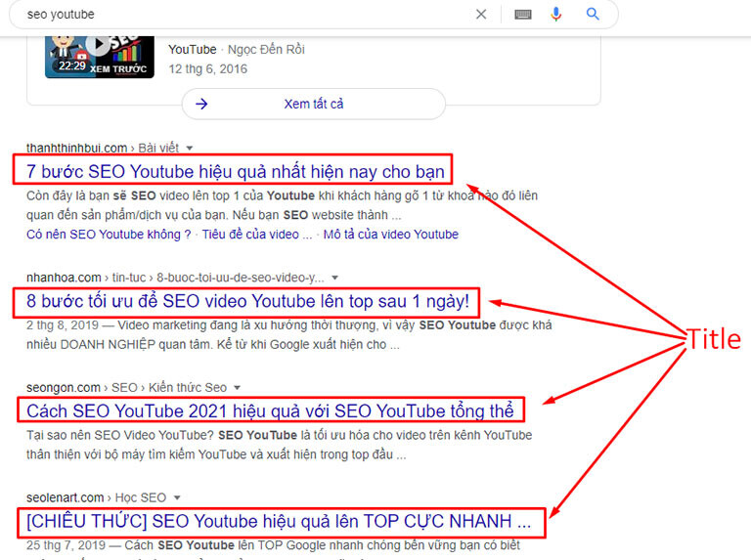Screen dimensions: 751x560
Task: Play the 22:29 video thumbnail preview
Action: (x=100, y=57)
